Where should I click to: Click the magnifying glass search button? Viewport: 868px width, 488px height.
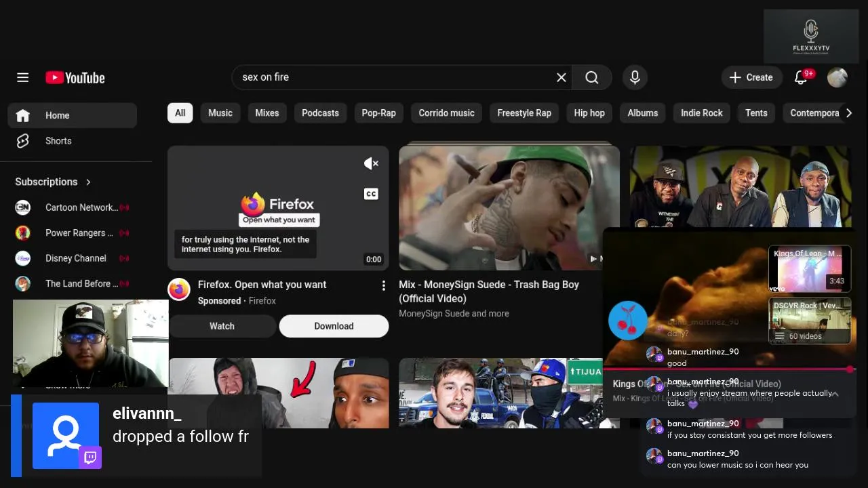592,77
